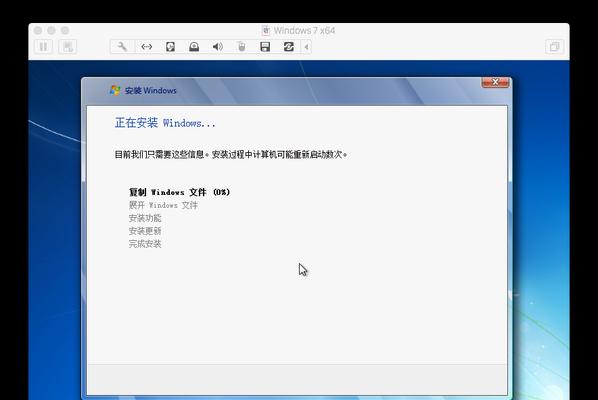Toggle the sound speaker device icon
The width and height of the screenshot is (598, 400).
coord(218,47)
